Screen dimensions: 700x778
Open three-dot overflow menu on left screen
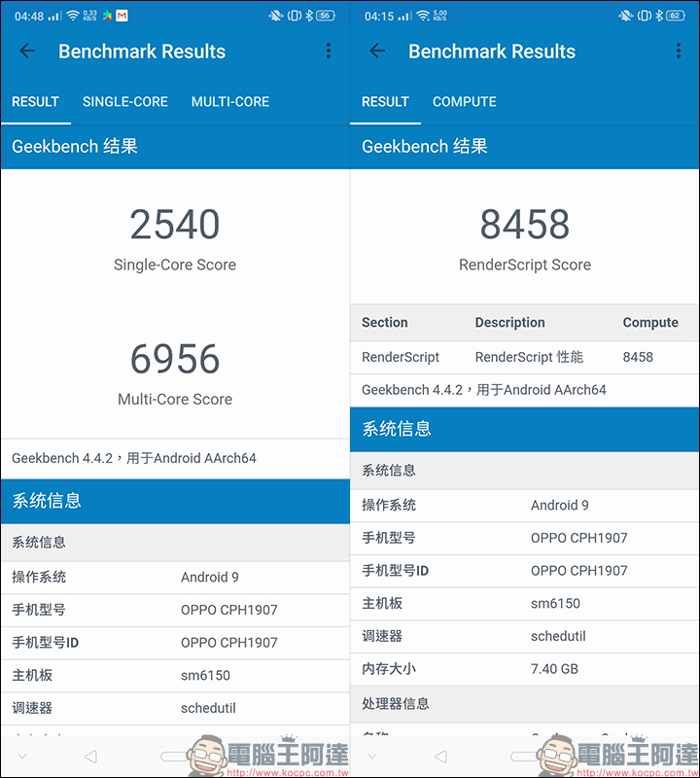tap(329, 51)
